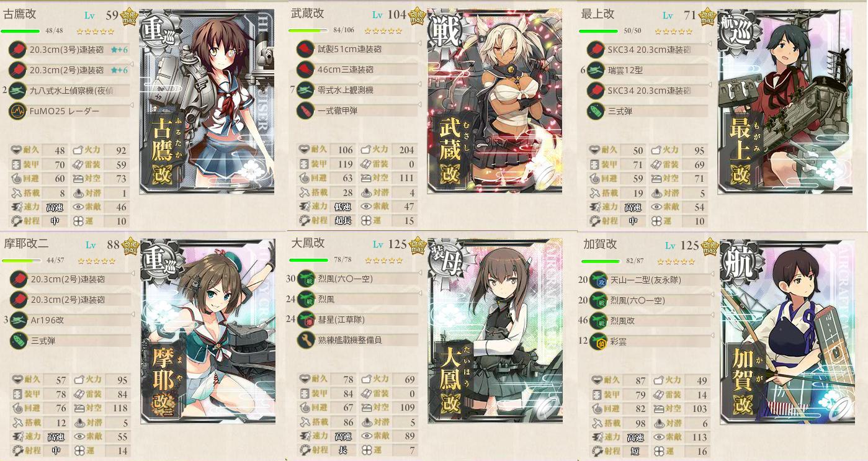Click Furutaka's green HP bar
Image resolution: width=868 pixels, height=461 pixels.
click(21, 30)
